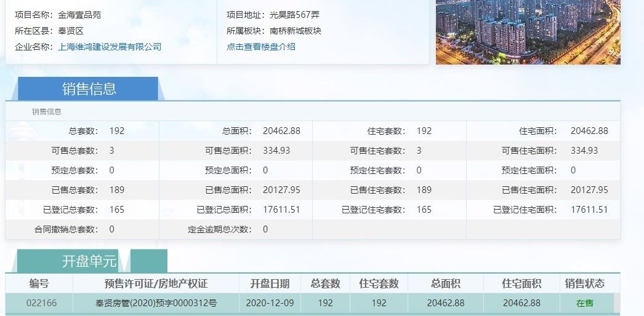Click the 已售总面积 value 20127.95
Image resolution: width=644 pixels, height=316 pixels.
[x=282, y=190]
